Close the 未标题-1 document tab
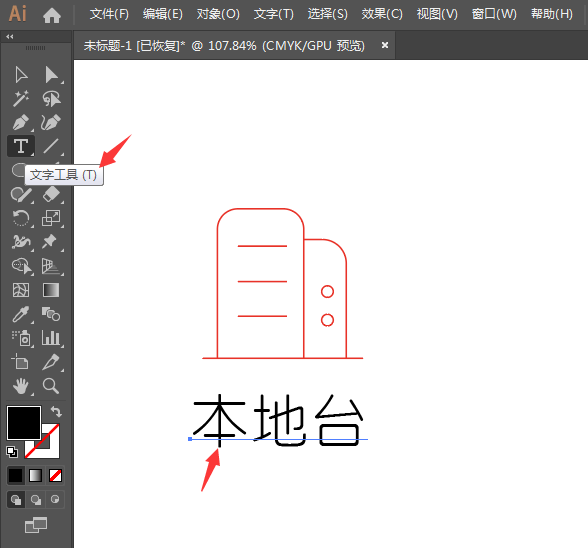 (x=385, y=45)
